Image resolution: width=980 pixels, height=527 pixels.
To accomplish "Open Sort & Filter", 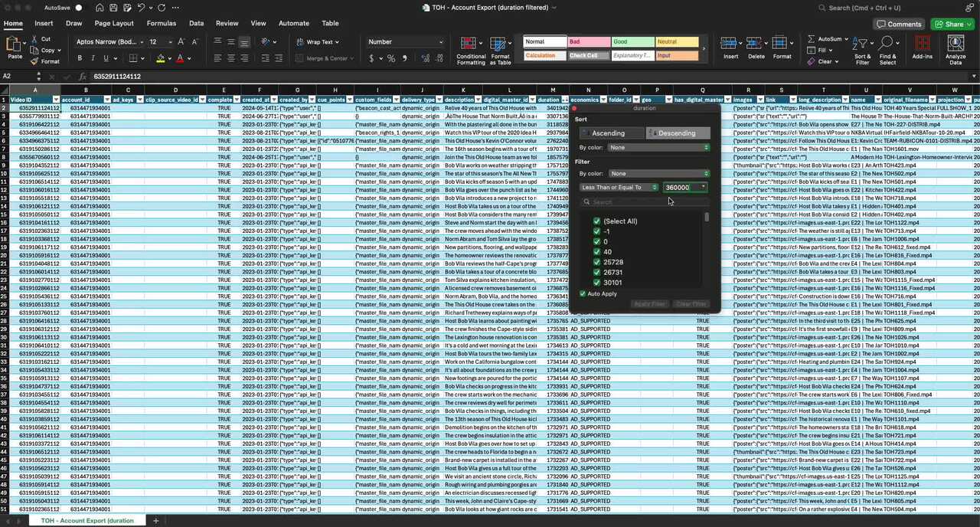I will 863,49.
